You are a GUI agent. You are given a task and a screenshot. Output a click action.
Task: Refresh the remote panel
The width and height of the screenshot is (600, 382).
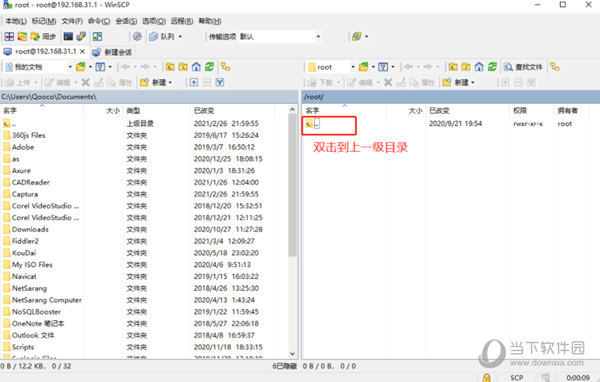pos(492,67)
